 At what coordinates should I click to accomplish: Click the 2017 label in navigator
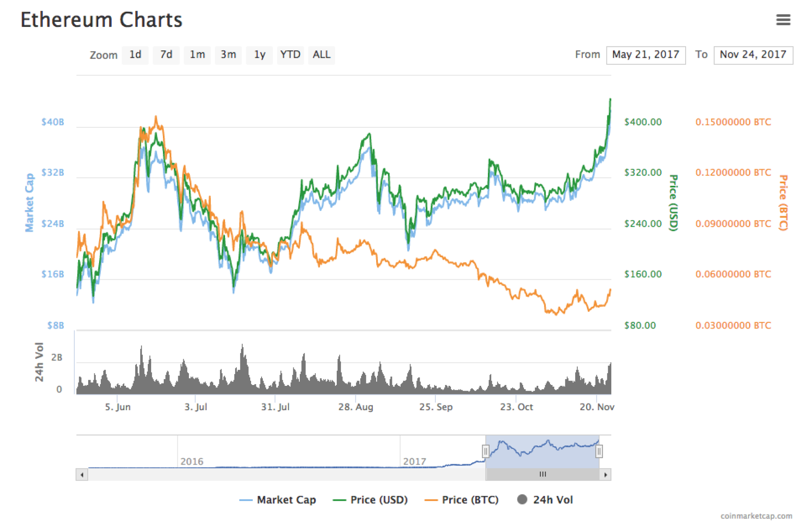click(414, 461)
